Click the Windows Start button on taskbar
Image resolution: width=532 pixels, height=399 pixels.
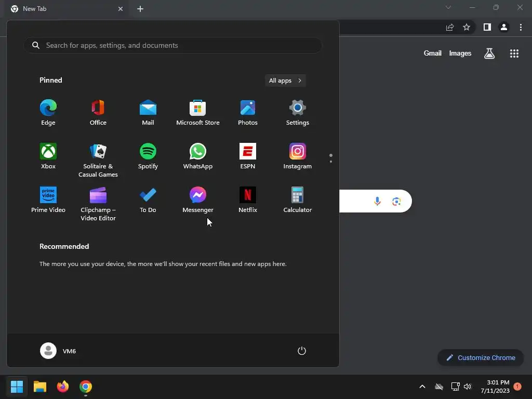(x=17, y=387)
